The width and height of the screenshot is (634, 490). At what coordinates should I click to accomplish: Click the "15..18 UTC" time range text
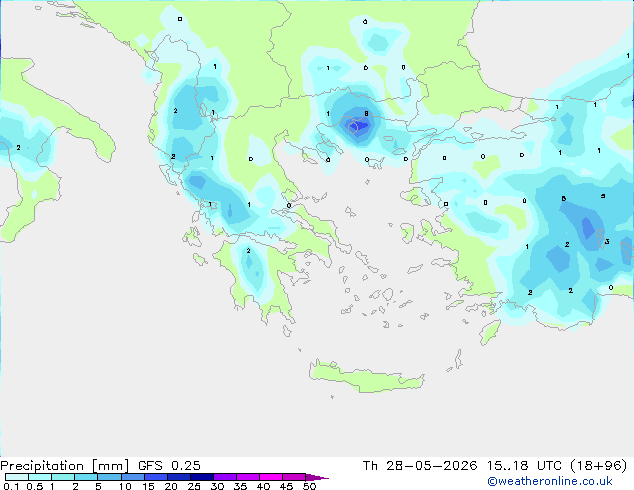[x=524, y=466]
